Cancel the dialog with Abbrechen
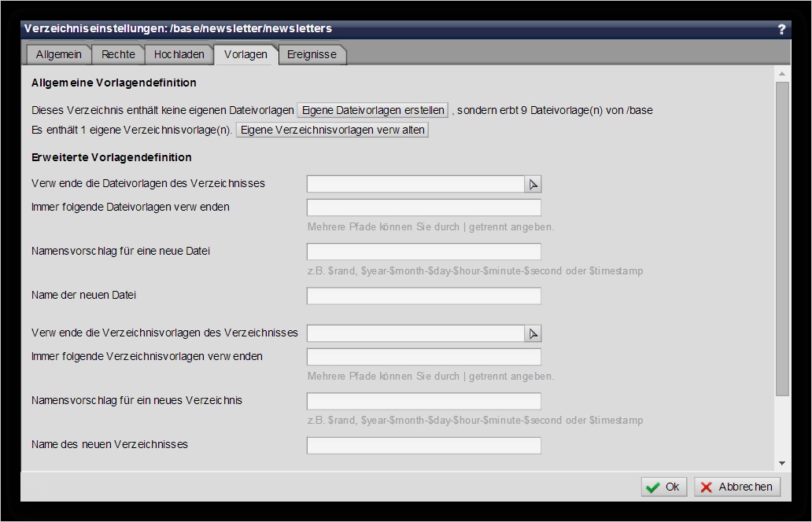Viewport: 812px width, 522px height. [736, 487]
